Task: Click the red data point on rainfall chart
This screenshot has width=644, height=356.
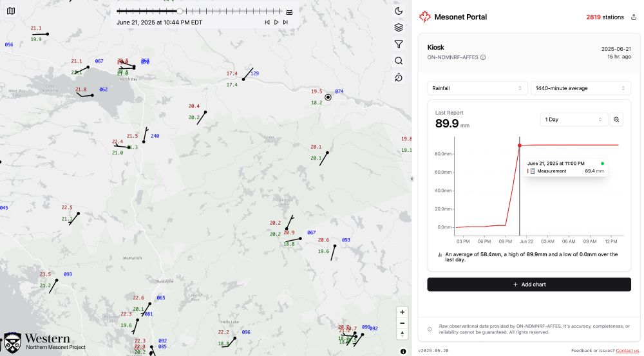Action: tap(520, 145)
